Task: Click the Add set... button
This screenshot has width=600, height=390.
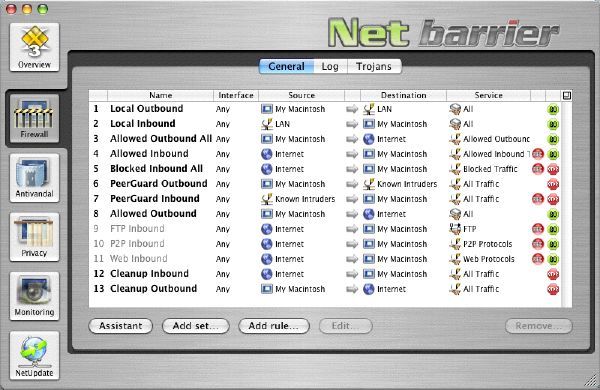Action: [196, 326]
